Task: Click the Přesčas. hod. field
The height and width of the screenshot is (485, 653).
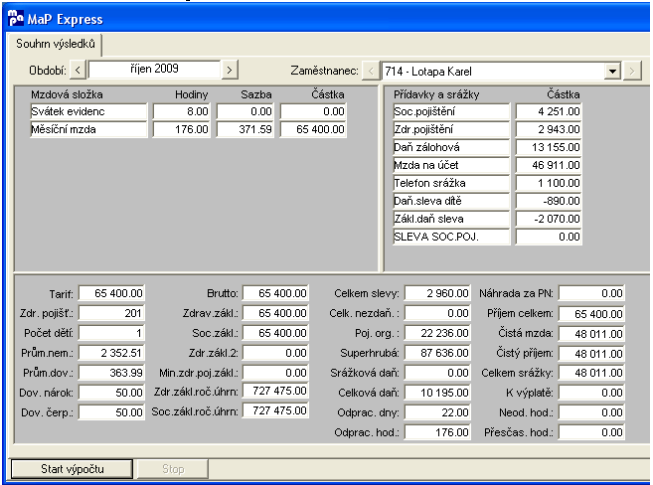Action: [591, 433]
